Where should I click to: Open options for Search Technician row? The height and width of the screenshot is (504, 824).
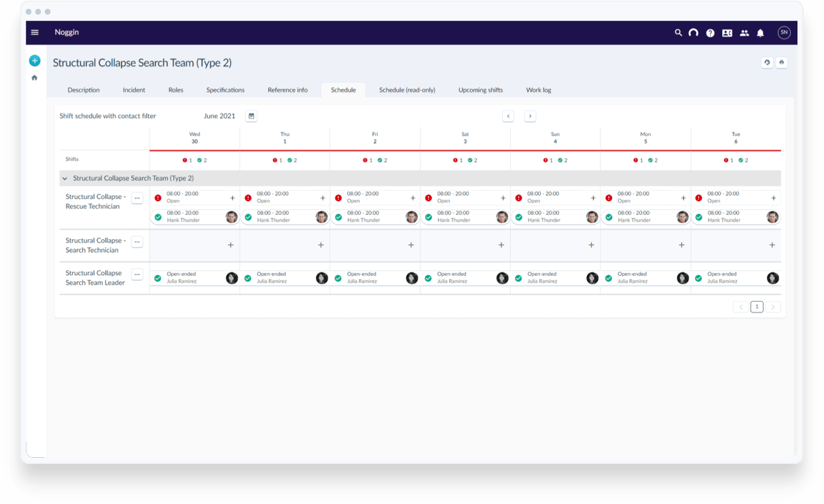click(137, 241)
